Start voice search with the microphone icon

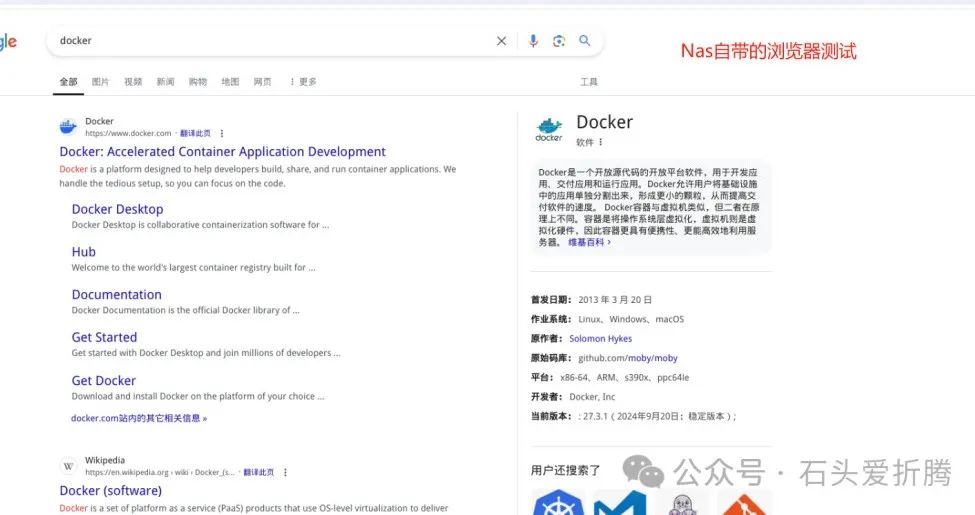click(533, 41)
